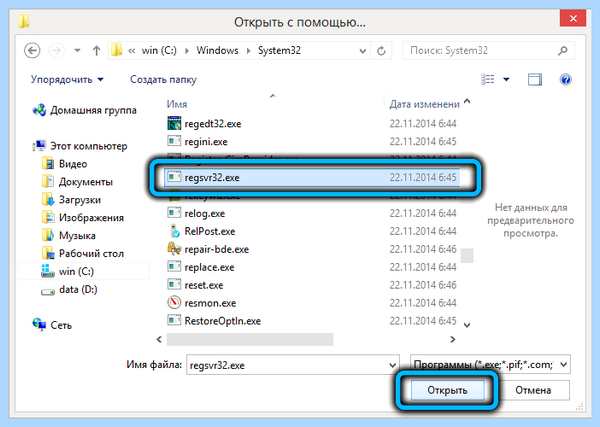Screen dimensions: 600x427
Task: Select the repair-bde.exe file
Action: point(312,249)
